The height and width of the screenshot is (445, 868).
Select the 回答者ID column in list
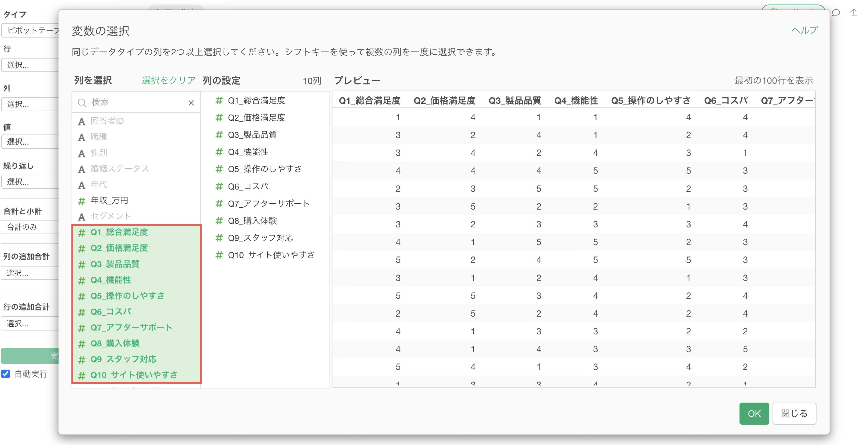coord(136,121)
